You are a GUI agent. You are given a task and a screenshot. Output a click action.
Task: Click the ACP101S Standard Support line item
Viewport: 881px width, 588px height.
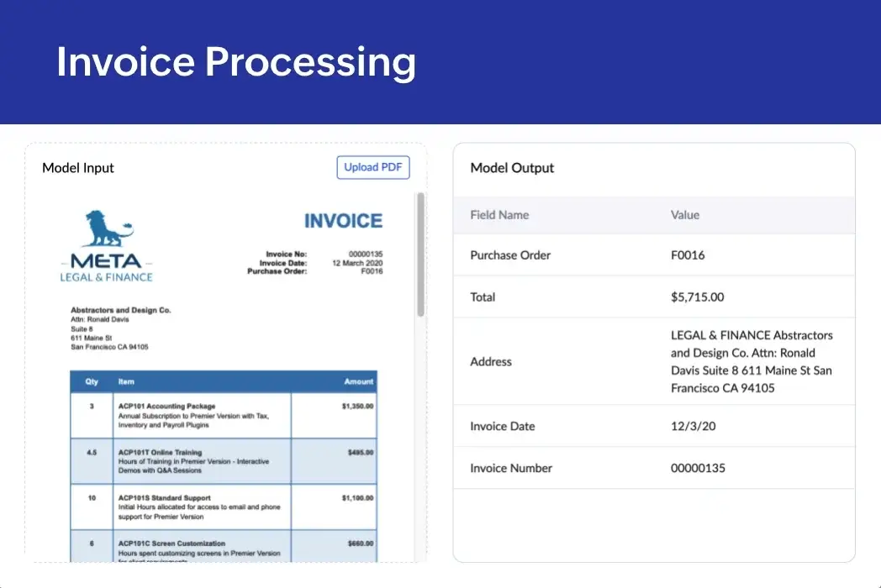tap(164, 498)
